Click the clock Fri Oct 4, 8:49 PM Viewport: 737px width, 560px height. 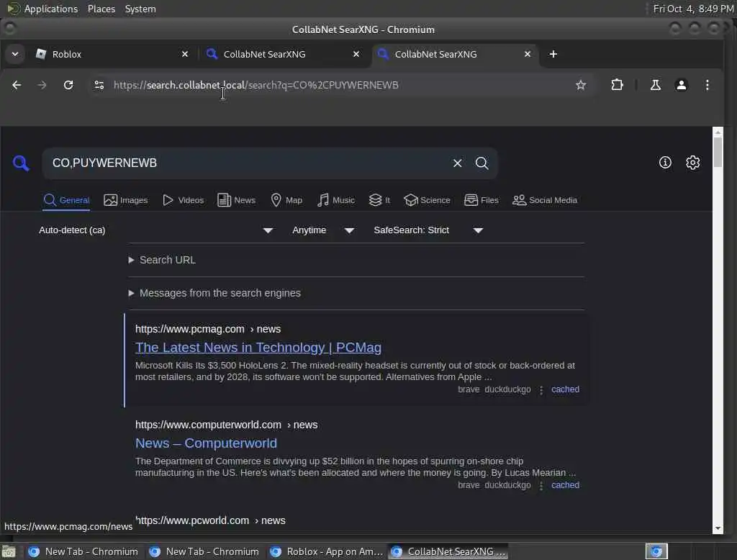coord(693,9)
